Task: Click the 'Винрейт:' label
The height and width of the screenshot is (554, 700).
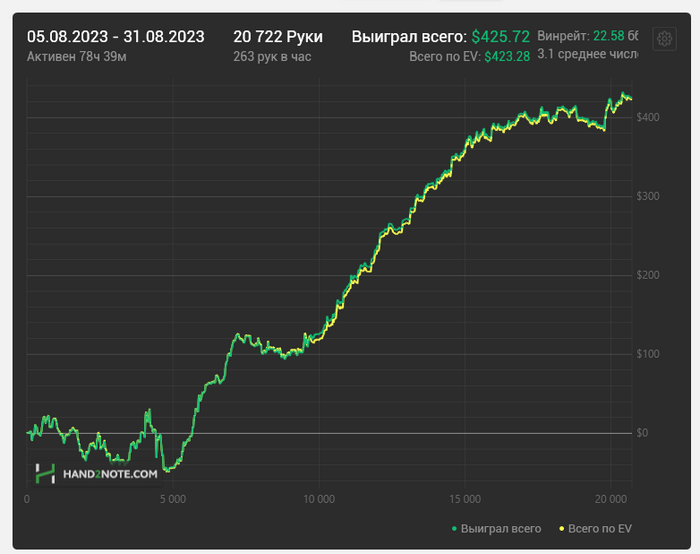Action: coord(563,36)
